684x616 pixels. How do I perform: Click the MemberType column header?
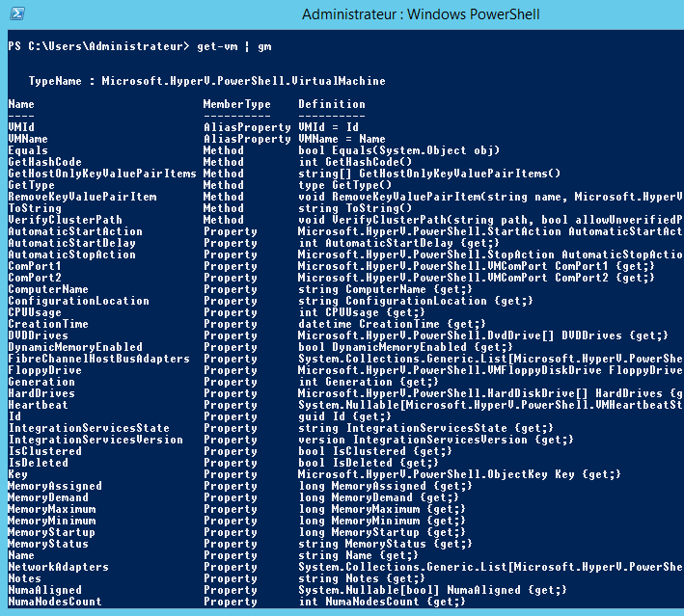(236, 104)
